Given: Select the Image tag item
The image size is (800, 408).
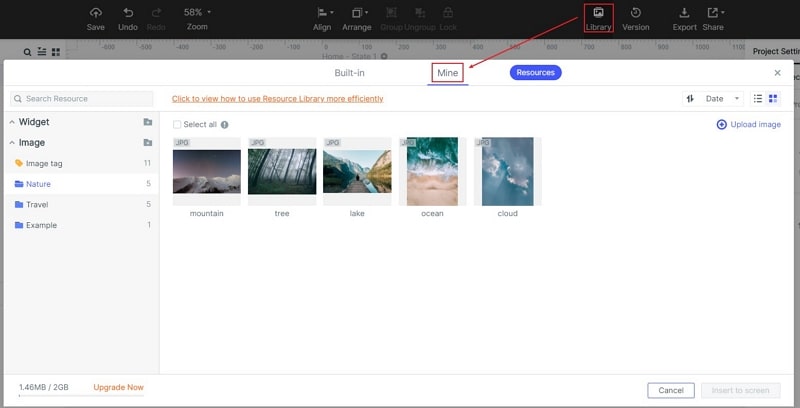Looking at the screenshot, I should pos(82,163).
